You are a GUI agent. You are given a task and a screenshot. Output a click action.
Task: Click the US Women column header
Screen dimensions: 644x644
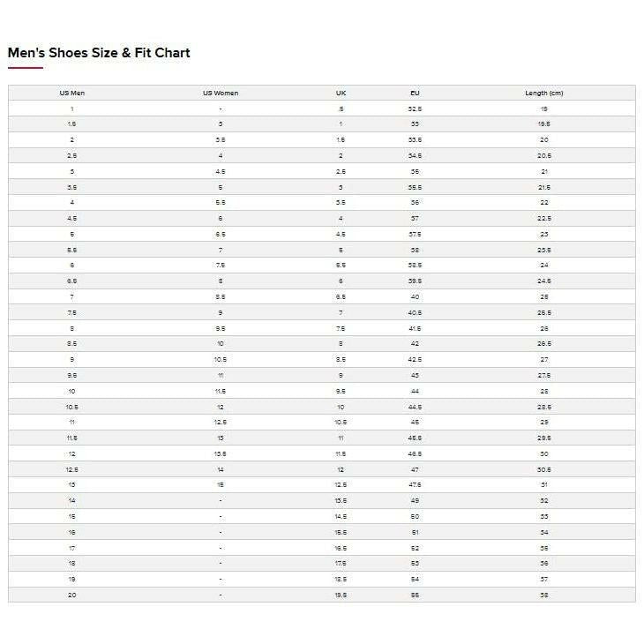(221, 93)
